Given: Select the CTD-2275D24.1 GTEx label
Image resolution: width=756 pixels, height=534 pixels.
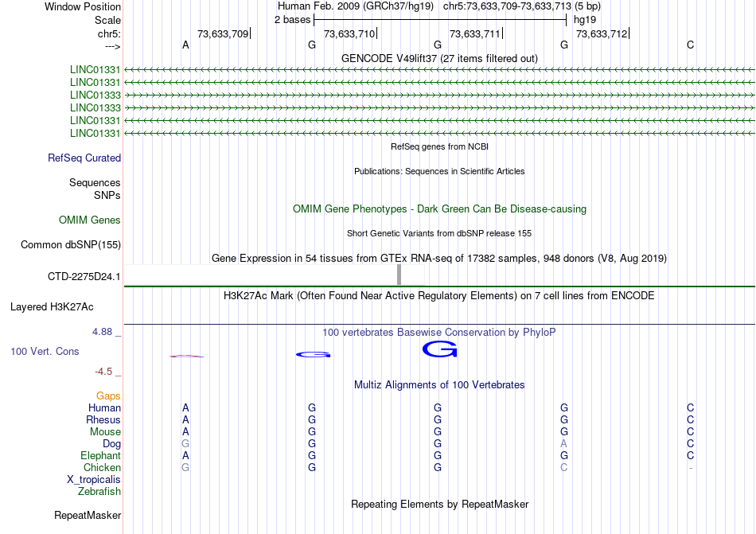Looking at the screenshot, I should pos(84,277).
